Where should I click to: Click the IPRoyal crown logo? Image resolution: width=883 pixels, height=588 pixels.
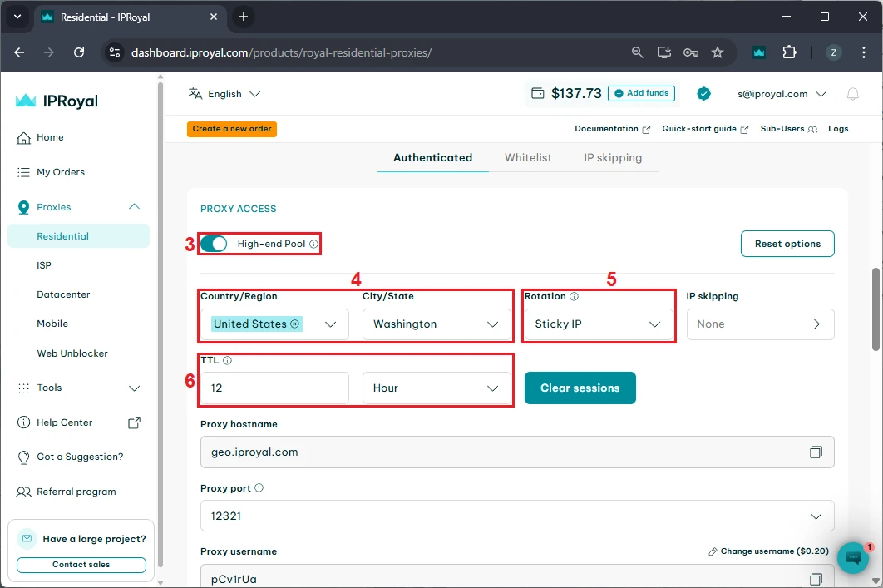pyautogui.click(x=26, y=101)
